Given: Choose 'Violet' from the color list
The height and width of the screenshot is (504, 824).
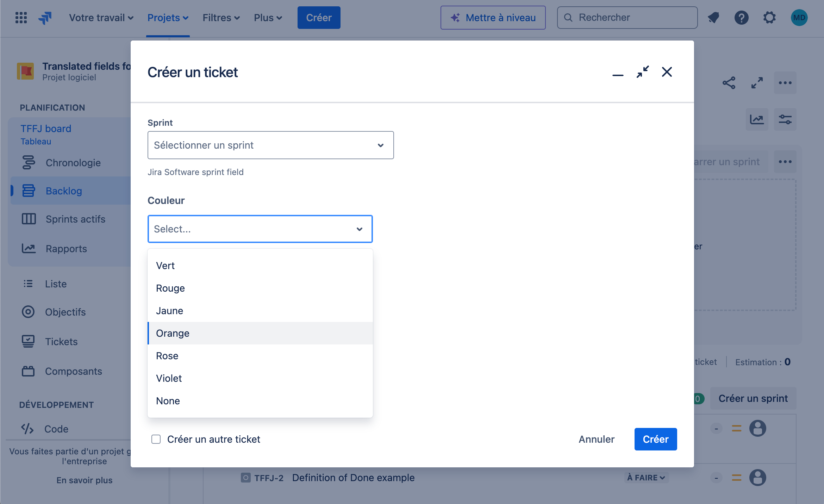Looking at the screenshot, I should coord(169,378).
